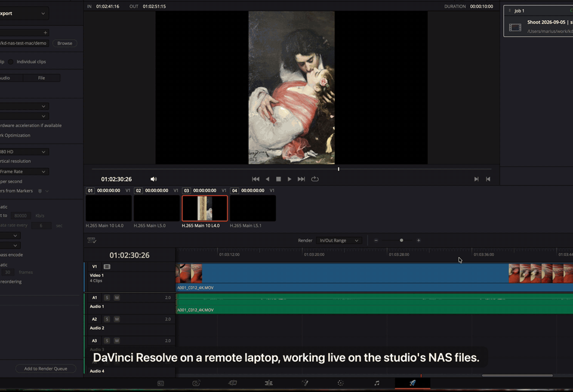Click the DURATION 00:00:10:00 readout
The image size is (573, 392).
point(469,6)
